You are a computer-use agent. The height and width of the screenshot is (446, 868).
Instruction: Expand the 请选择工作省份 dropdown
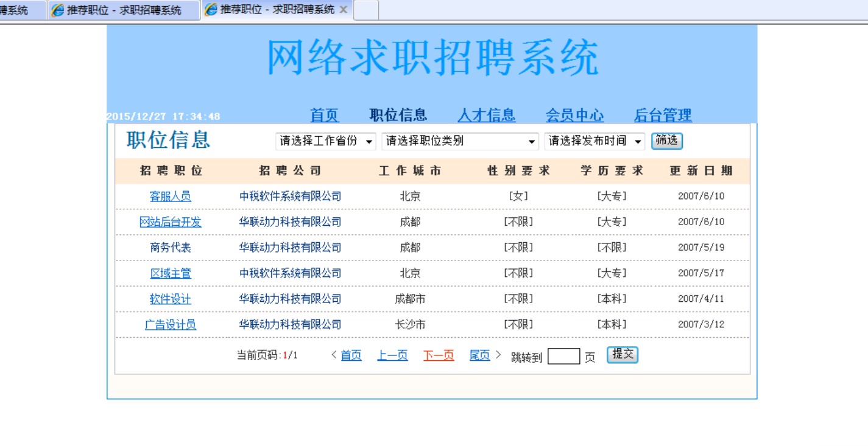(x=326, y=141)
